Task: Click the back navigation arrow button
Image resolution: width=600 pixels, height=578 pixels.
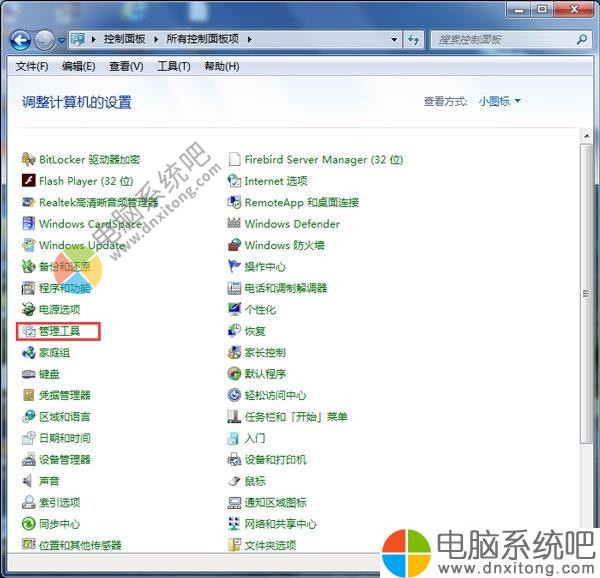Action: point(20,40)
